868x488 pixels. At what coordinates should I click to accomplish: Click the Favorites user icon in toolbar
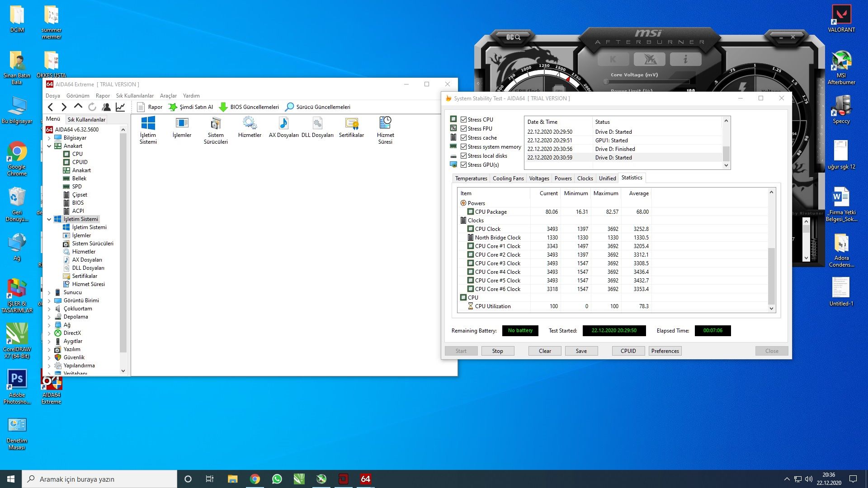click(106, 107)
